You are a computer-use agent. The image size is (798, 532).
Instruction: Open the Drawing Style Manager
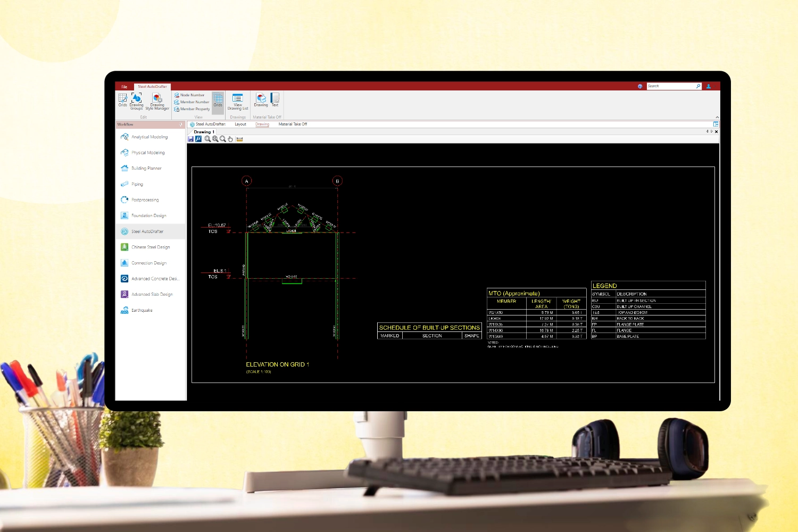click(157, 101)
